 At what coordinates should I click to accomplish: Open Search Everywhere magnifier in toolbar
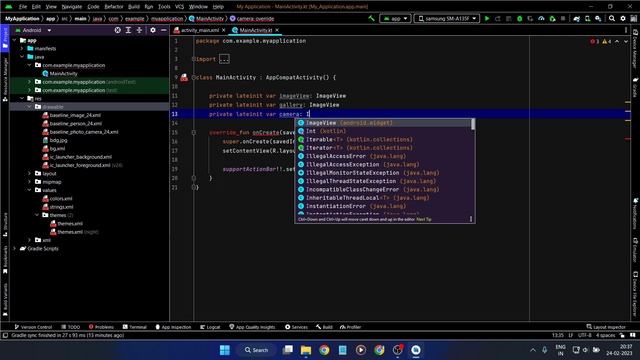(612, 18)
